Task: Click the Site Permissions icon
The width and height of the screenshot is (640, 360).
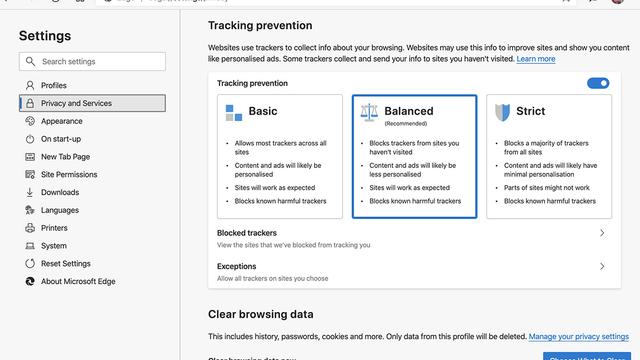Action: (x=30, y=174)
